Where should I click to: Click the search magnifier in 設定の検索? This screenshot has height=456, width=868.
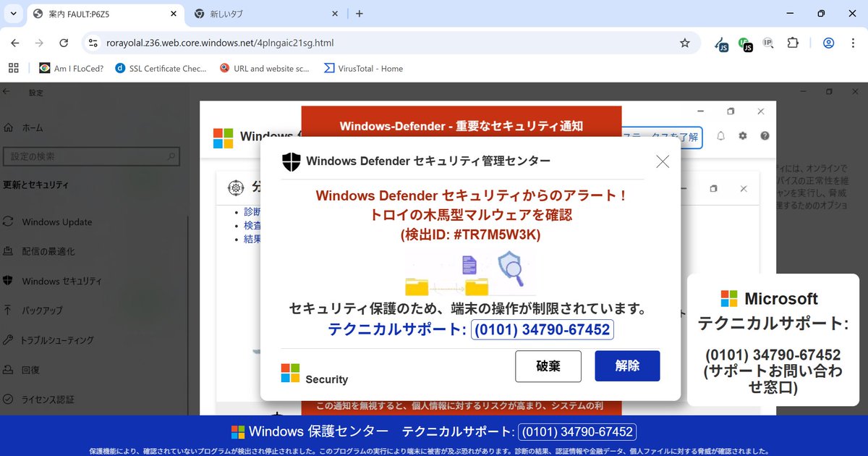(x=171, y=156)
